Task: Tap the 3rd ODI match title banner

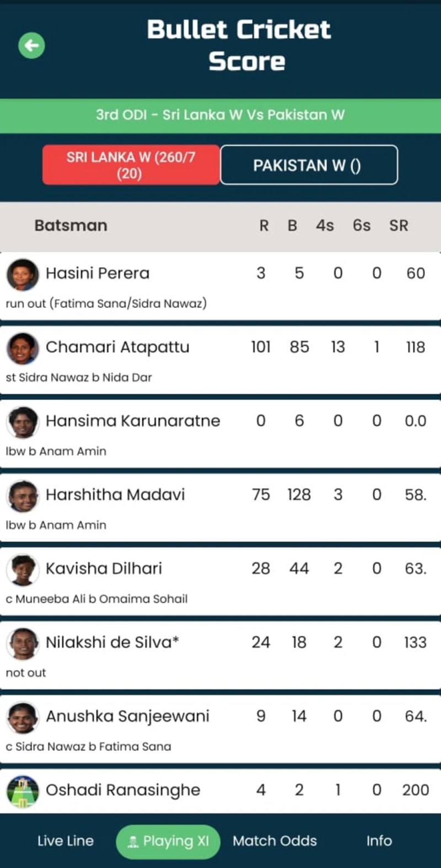Action: pos(220,115)
